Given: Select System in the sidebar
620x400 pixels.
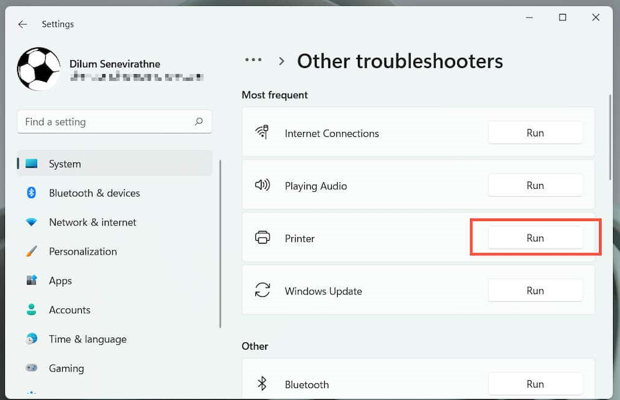Looking at the screenshot, I should coord(65,164).
